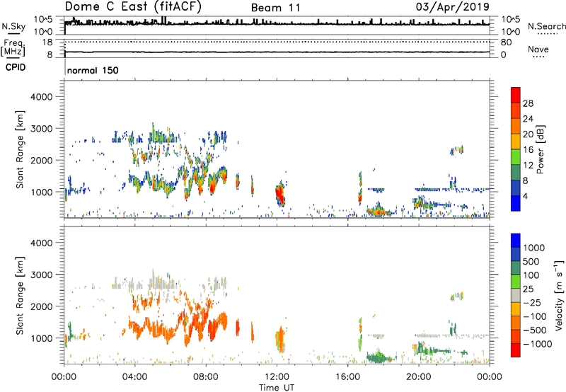Click the "normal 150" CPID value

point(93,70)
